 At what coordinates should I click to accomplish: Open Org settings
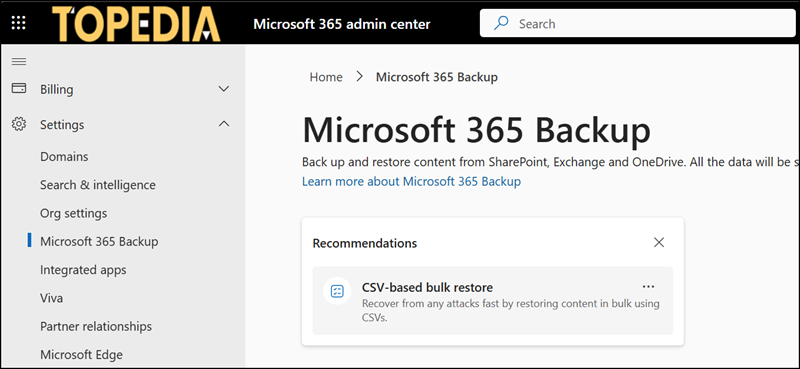pos(73,213)
